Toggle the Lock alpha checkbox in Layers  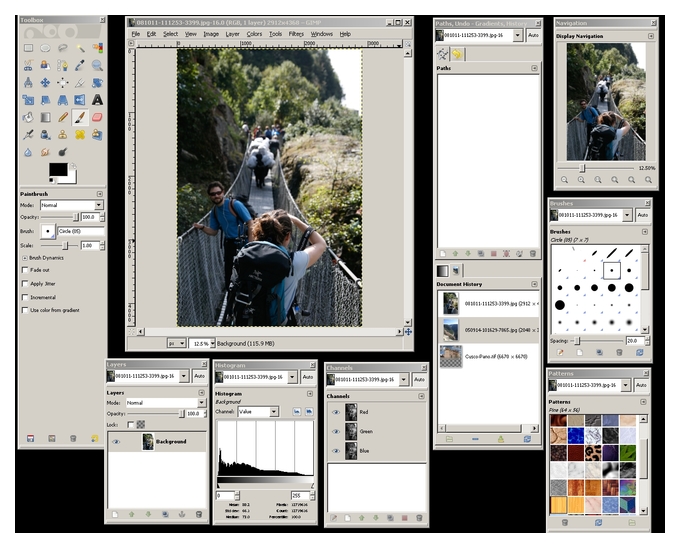131,424
